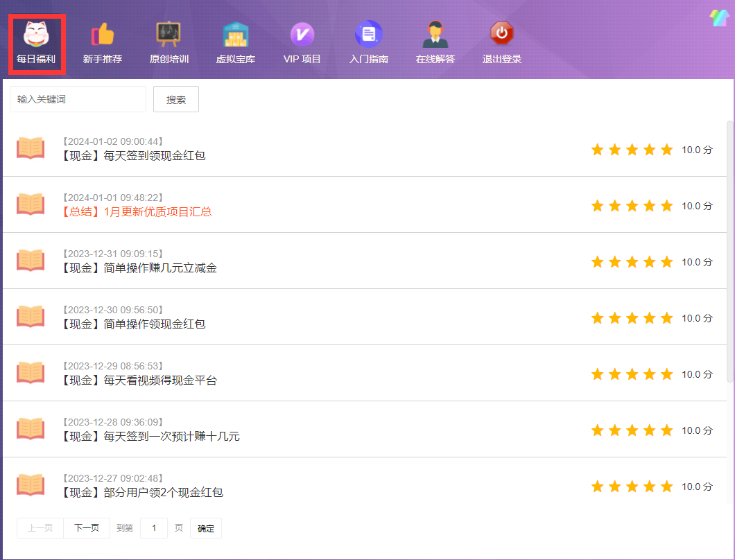Screen dimensions: 735x560
Task: Click inside the 输入关键词 search field
Action: point(77,99)
